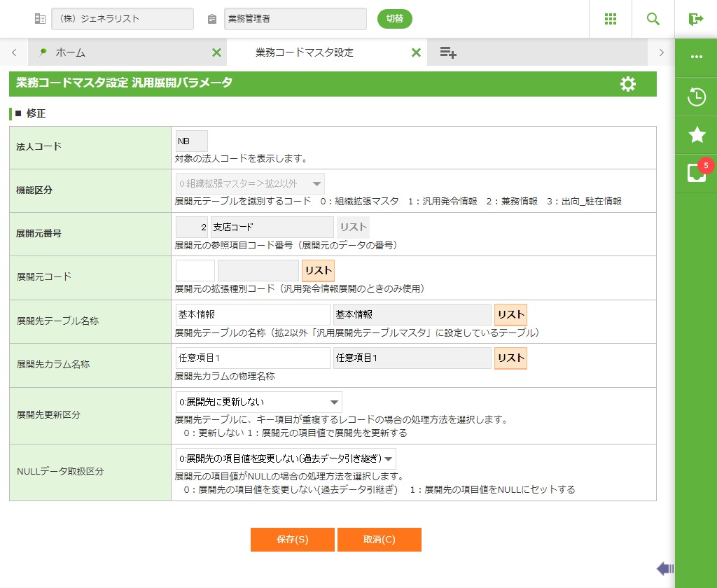Image resolution: width=717 pixels, height=588 pixels.
Task: Click the logout icon at top right
Action: point(695,19)
